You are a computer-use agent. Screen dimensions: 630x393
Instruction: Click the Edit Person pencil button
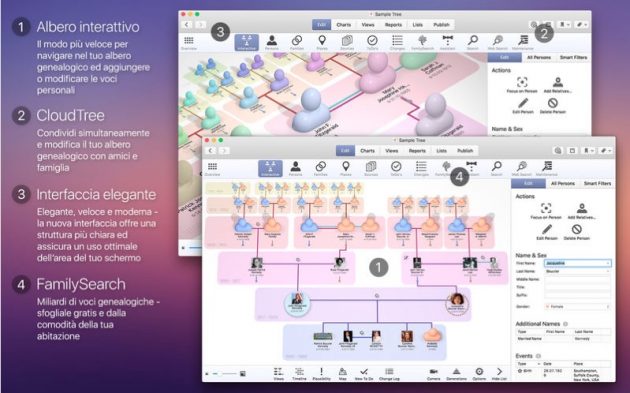click(x=547, y=231)
